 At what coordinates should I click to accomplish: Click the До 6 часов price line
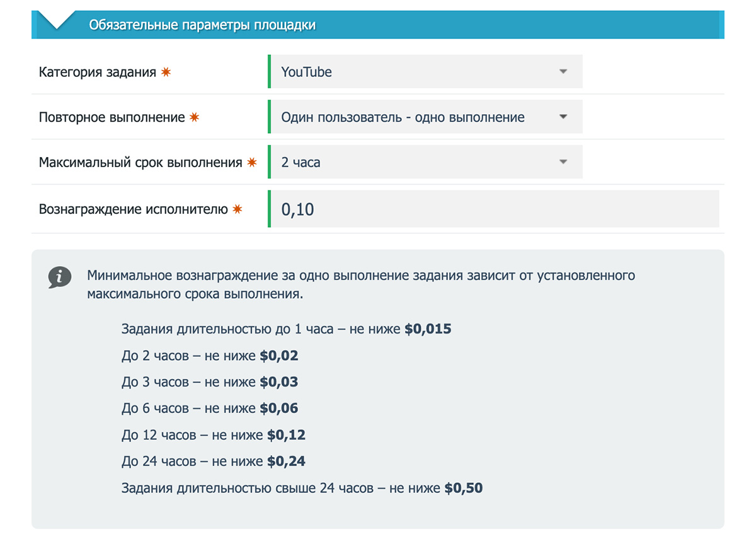click(210, 409)
